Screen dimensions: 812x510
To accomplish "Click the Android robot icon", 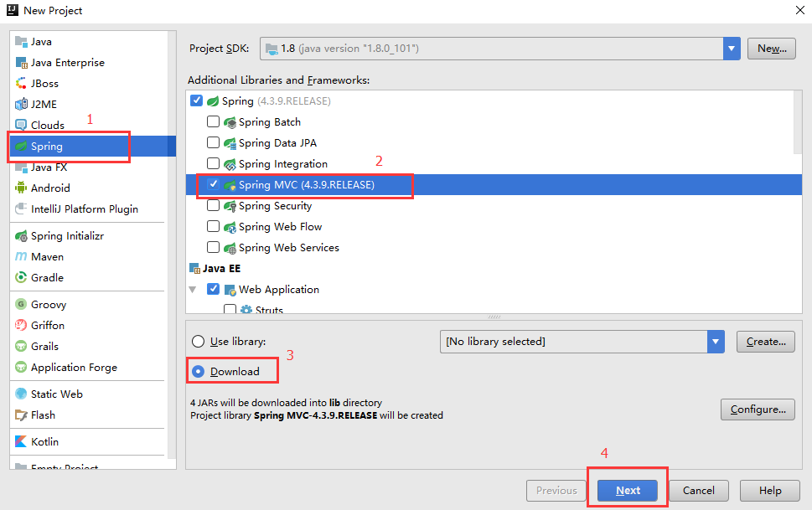I will [21, 188].
